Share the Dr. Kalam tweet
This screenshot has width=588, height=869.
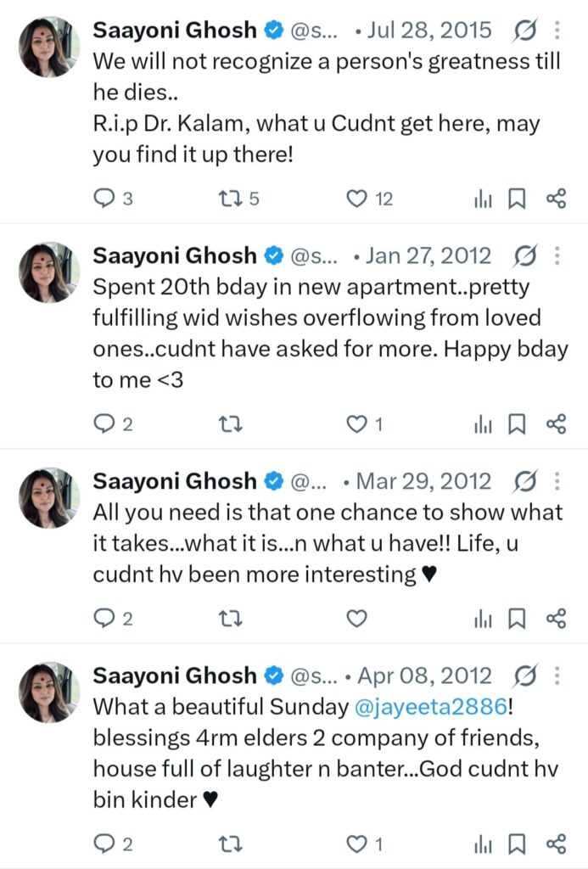pyautogui.click(x=556, y=199)
